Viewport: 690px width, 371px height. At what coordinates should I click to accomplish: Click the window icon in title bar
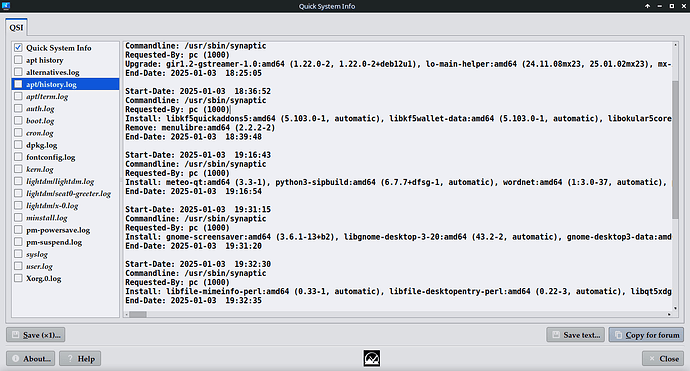click(x=6, y=6)
